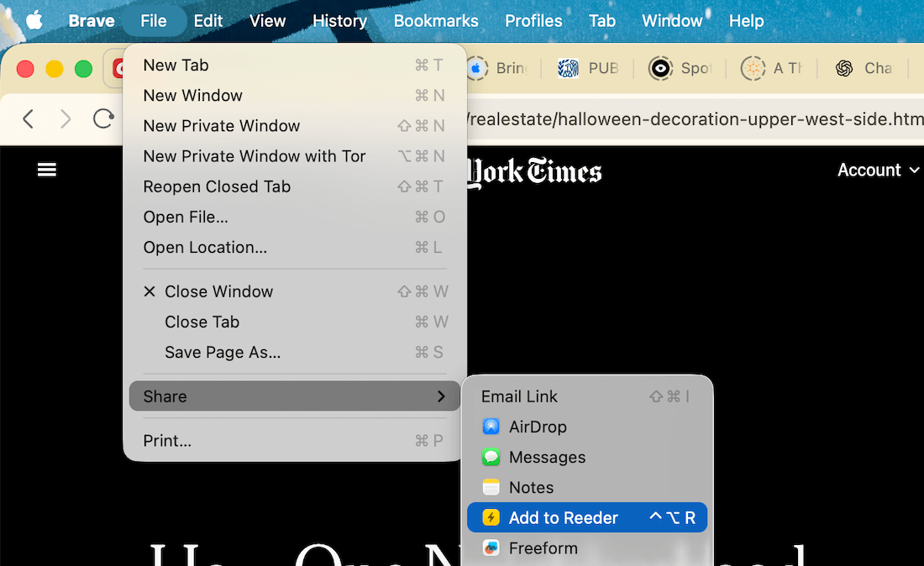Share to Freeform app
This screenshot has height=566, width=924.
[x=543, y=548]
